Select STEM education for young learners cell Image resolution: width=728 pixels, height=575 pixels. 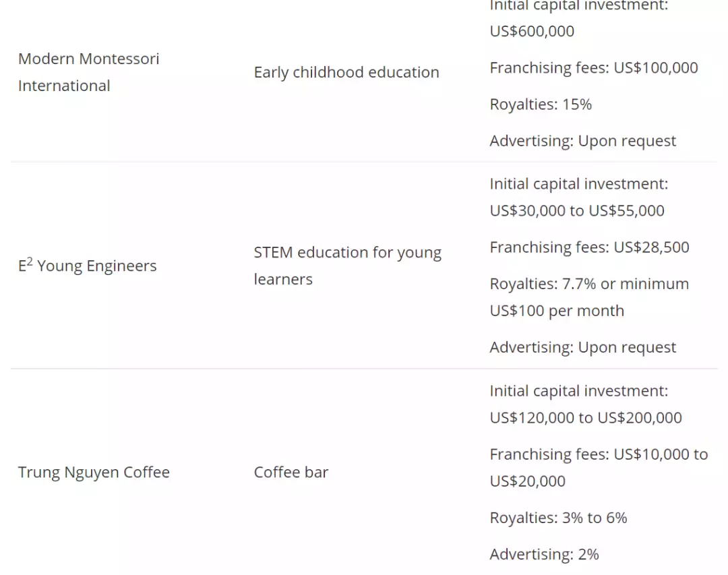[347, 266]
